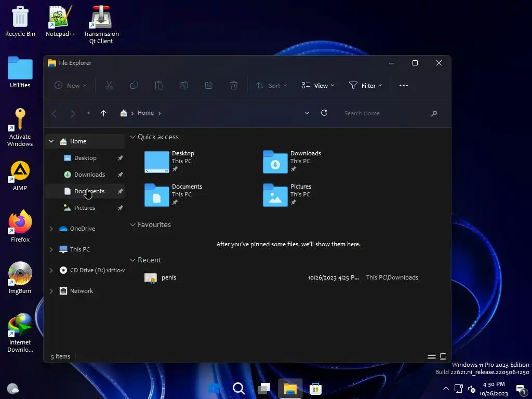Expand the CD Drive (D:) tree node

51,270
